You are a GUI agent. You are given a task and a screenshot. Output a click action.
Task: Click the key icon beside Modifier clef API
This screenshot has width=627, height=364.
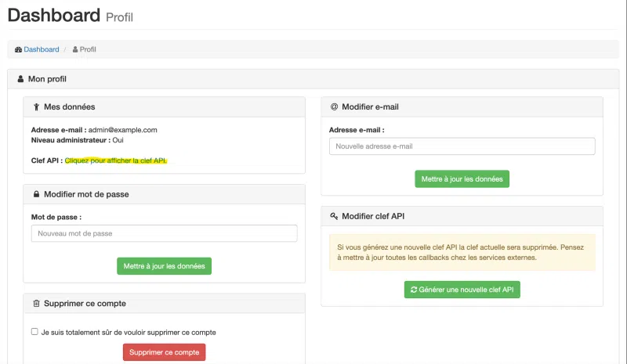pyautogui.click(x=334, y=216)
